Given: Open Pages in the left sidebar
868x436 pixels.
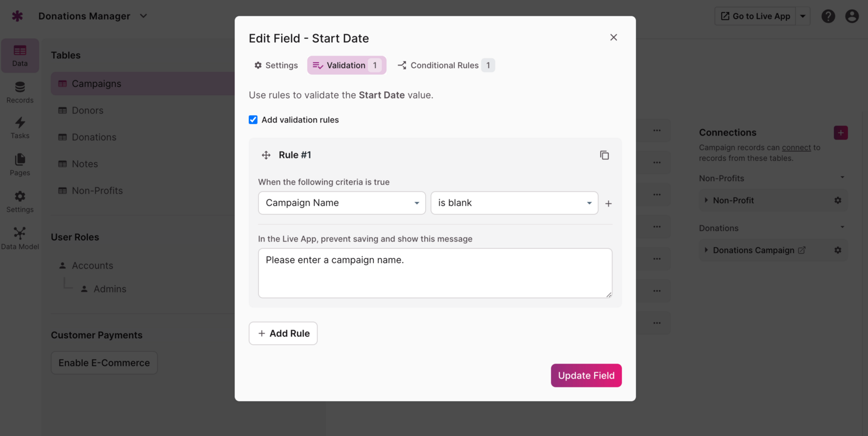Looking at the screenshot, I should click(x=20, y=165).
